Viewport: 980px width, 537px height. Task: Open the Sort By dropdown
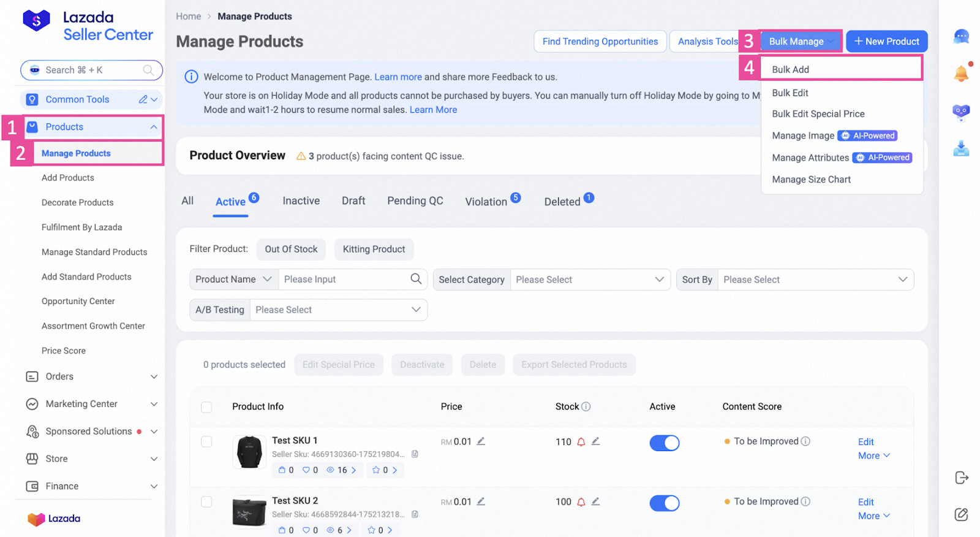click(815, 280)
